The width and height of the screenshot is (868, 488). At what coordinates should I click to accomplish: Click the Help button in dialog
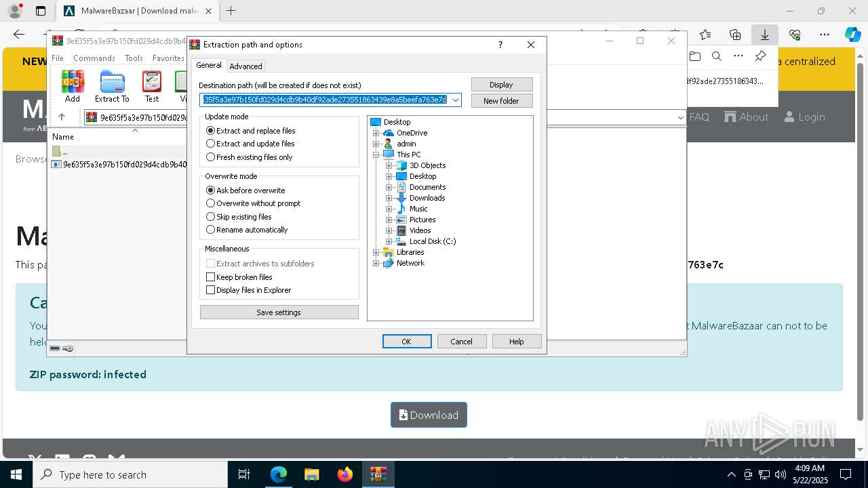click(517, 342)
